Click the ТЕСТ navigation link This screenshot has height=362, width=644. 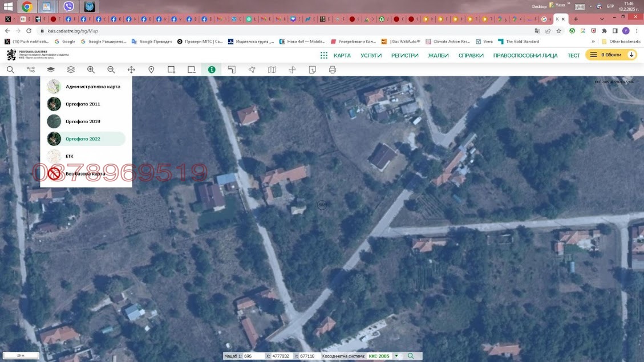pyautogui.click(x=574, y=55)
